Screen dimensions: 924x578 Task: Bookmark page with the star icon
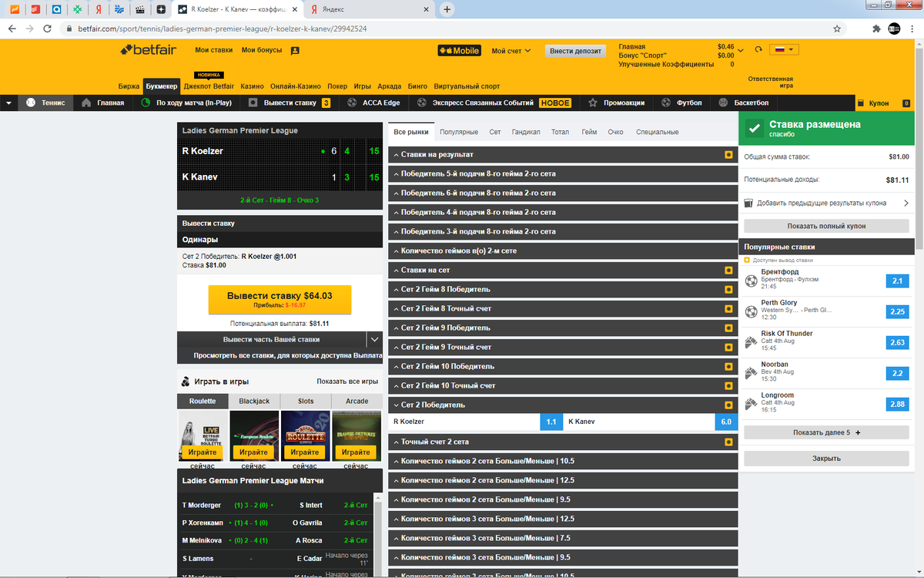[x=837, y=29]
